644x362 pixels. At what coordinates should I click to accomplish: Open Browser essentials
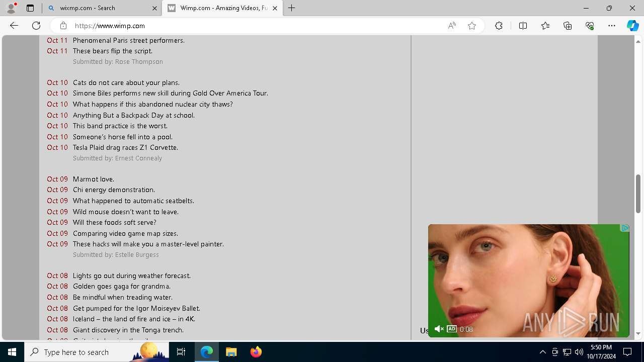pos(590,26)
